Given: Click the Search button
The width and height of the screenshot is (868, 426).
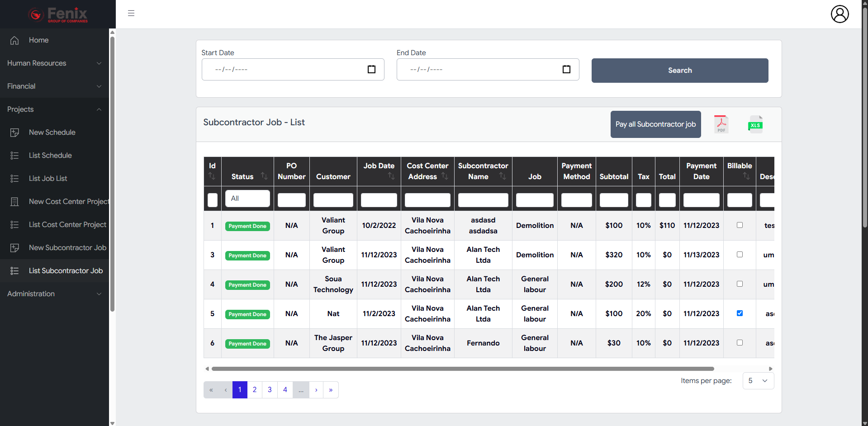Looking at the screenshot, I should click(680, 71).
